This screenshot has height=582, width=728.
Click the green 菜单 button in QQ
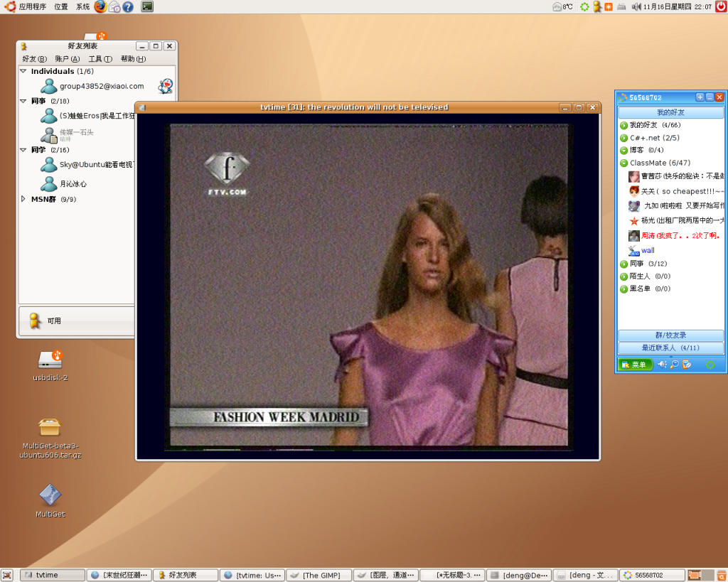634,365
